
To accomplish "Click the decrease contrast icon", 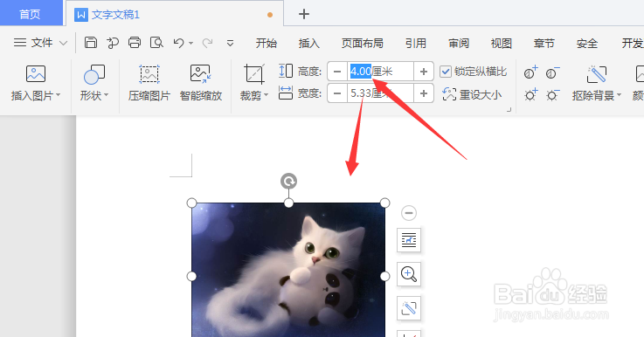I will point(552,72).
